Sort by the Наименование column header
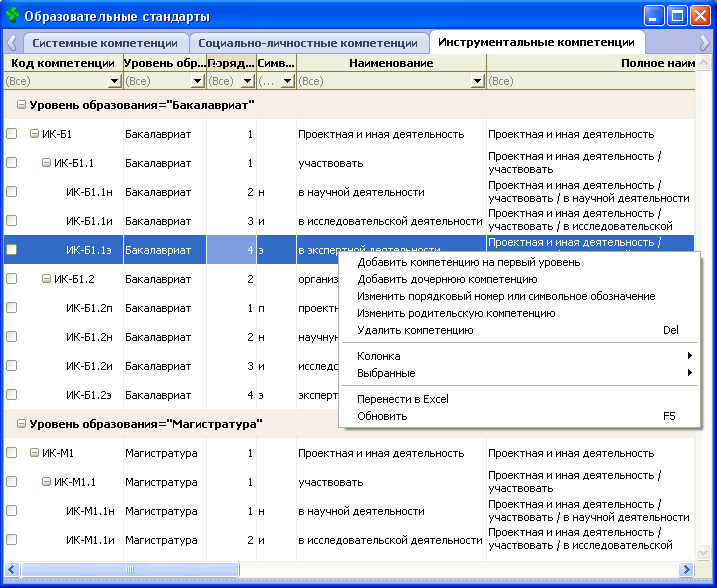The image size is (717, 588). pos(391,63)
